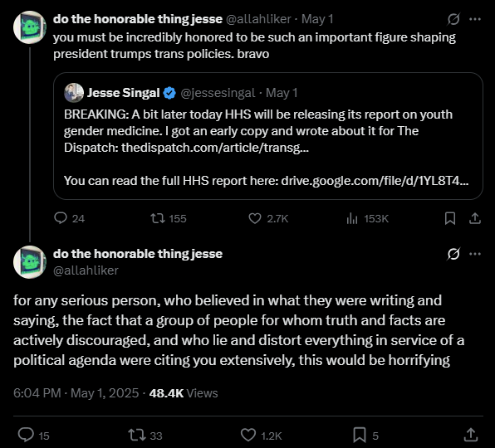Open @jessesingal profile handle
The height and width of the screenshot is (448, 495).
218,93
